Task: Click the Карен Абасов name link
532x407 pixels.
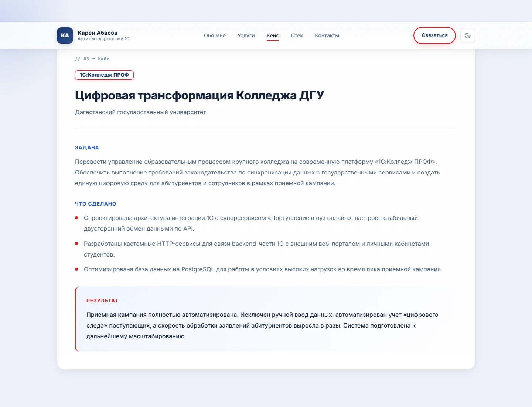Action: (98, 33)
